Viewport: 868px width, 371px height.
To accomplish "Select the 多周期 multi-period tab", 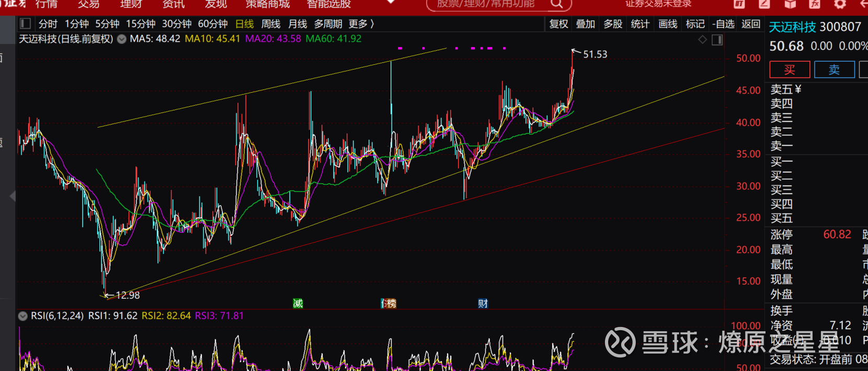I will [x=328, y=24].
